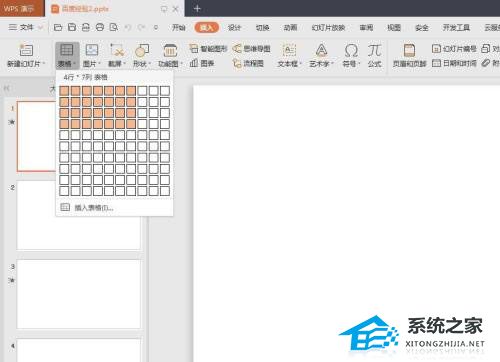Viewport: 500px width, 362px height.
Task: Insert Slide number (幻灯片编号)
Action: [454, 49]
